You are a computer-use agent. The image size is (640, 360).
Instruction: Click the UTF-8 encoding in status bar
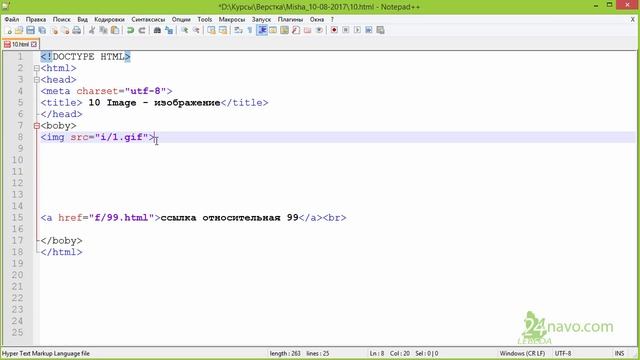pos(562,353)
